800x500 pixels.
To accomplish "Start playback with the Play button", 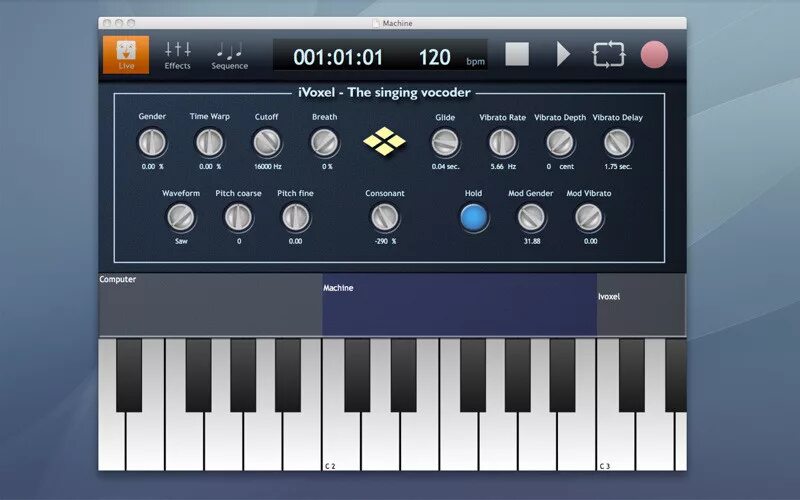I will point(563,54).
